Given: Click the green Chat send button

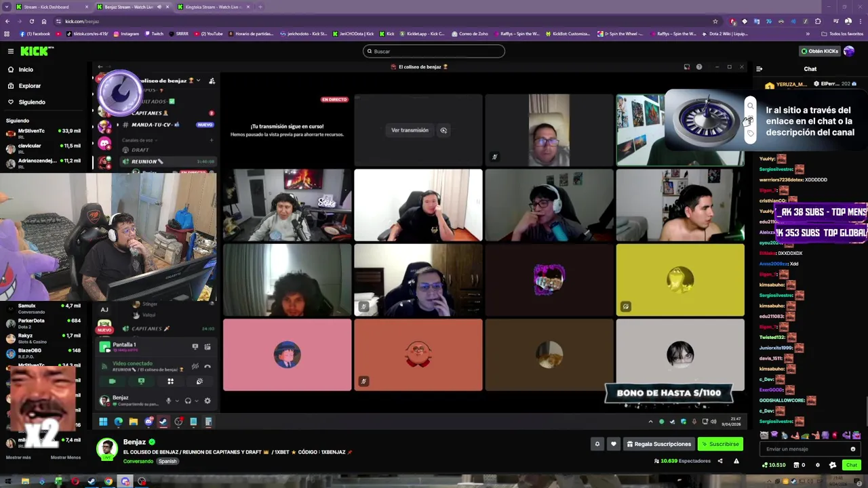Looking at the screenshot, I should pyautogui.click(x=852, y=465).
